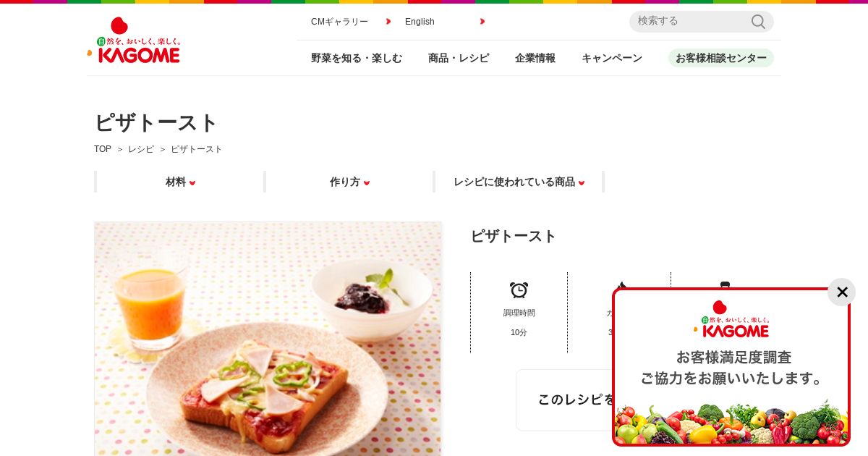
Task: Open キャンペーン menu
Action: tap(612, 59)
